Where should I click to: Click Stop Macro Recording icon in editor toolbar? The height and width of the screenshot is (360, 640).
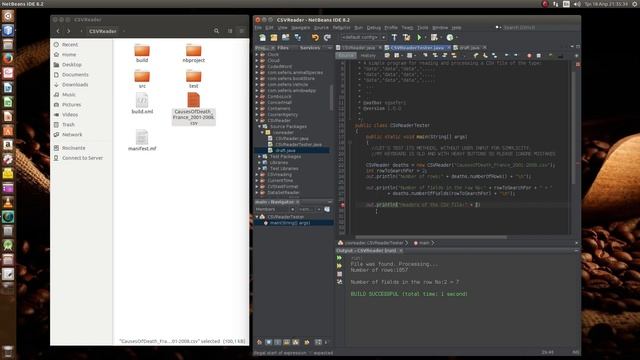tap(538, 55)
